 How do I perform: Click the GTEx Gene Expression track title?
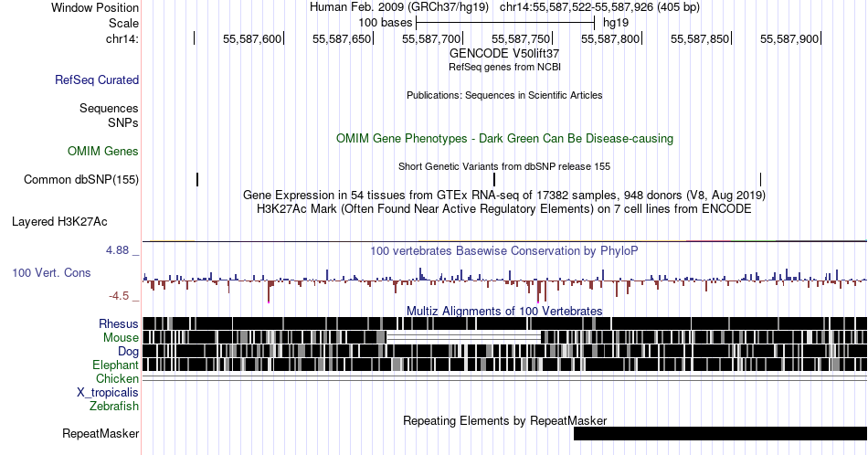point(504,195)
